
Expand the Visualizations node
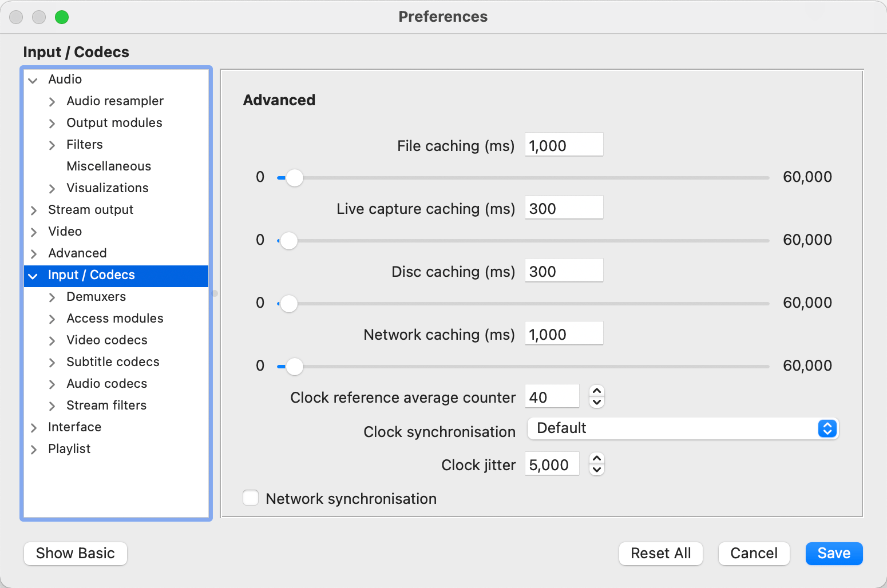(52, 189)
